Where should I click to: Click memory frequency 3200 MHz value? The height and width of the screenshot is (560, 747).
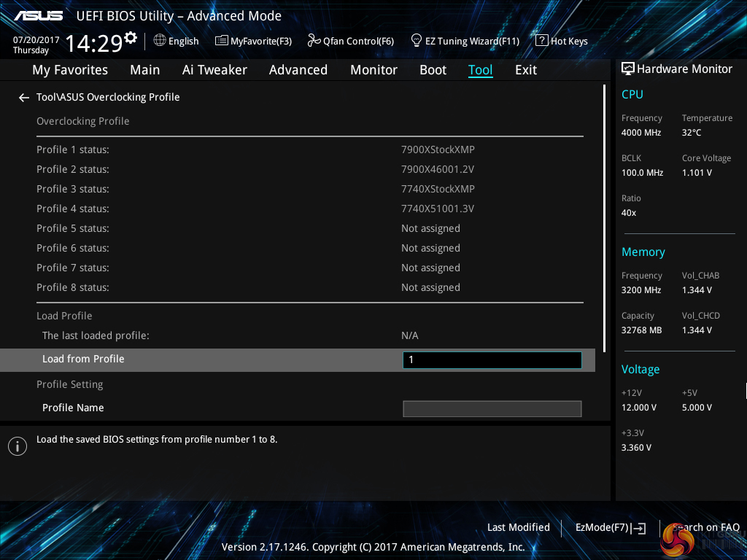click(x=641, y=290)
